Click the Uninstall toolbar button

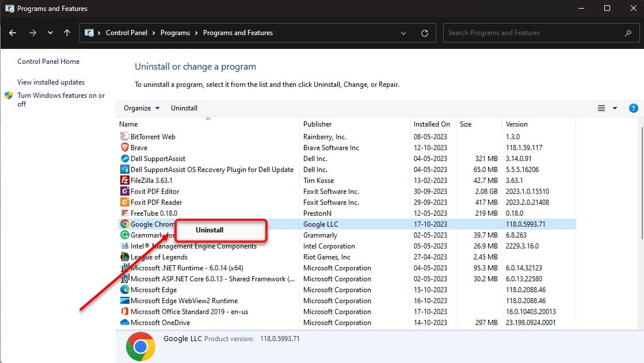(184, 108)
